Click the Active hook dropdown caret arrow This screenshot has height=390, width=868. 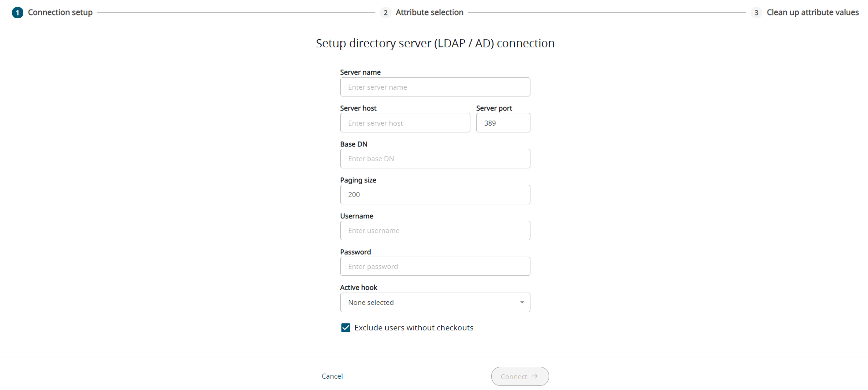point(522,303)
